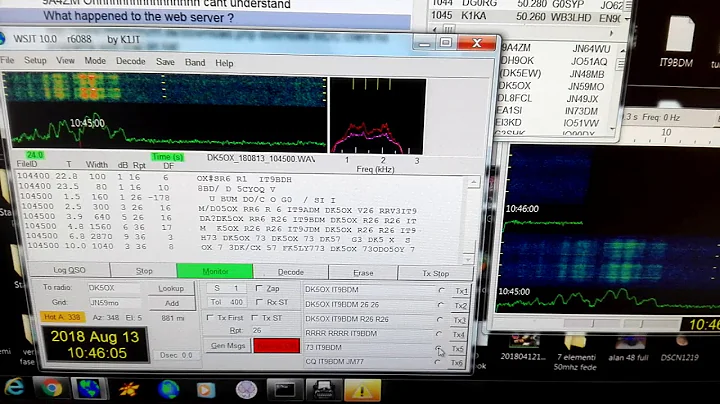Viewport: 720px width, 404px height.
Task: Click scroll-down arrow of decoded text box
Action: [467, 259]
